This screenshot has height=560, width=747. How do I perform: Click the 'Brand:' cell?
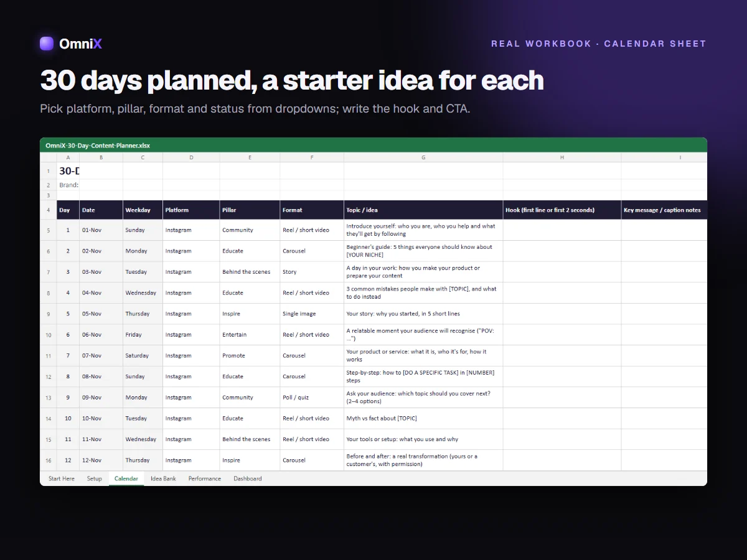point(68,185)
